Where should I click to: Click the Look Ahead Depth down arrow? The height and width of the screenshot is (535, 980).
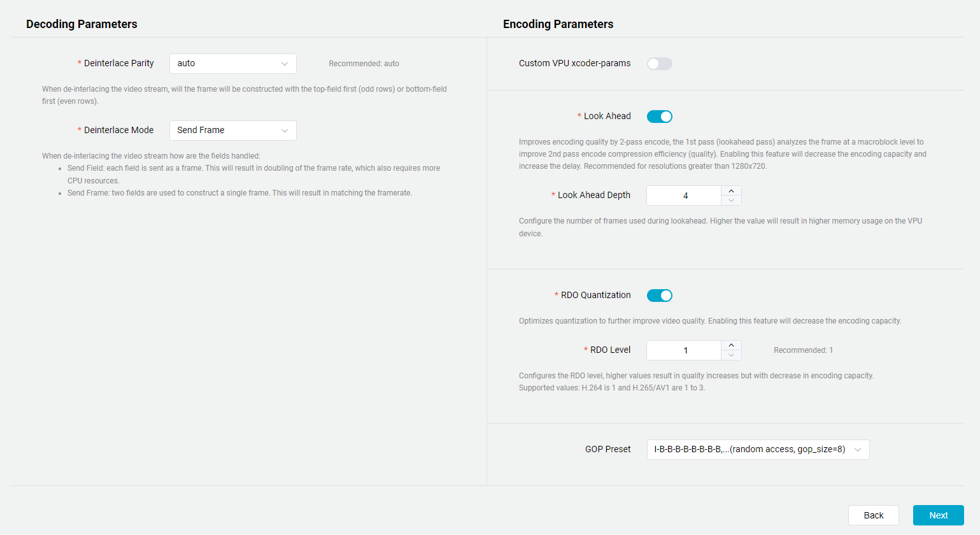click(x=731, y=200)
